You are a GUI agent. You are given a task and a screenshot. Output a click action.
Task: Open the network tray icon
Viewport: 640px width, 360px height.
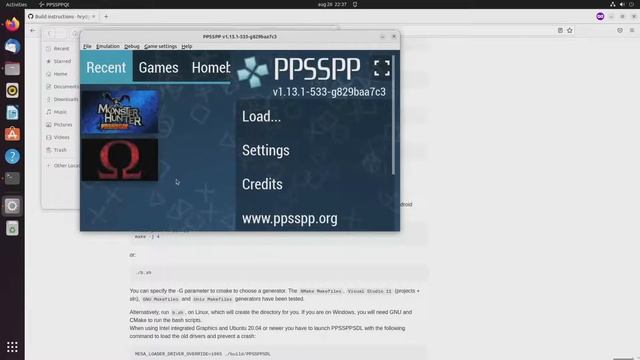click(x=613, y=4)
